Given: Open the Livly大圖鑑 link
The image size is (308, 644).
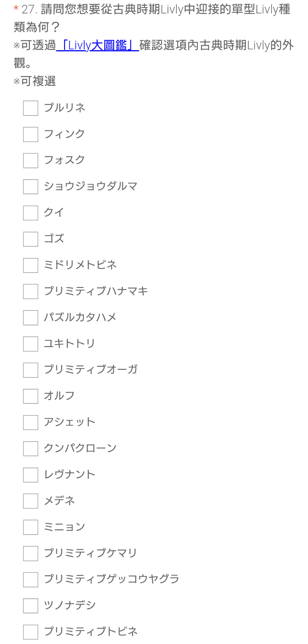Looking at the screenshot, I should (97, 45).
